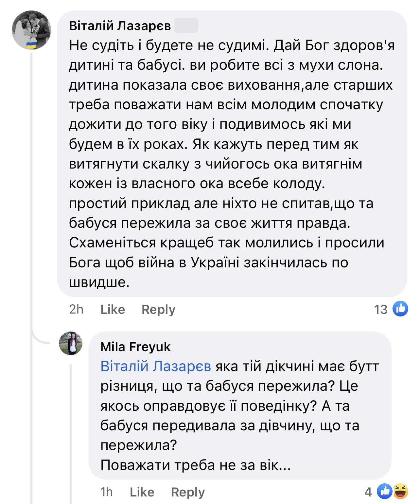
Task: Open Віталій Лазарєв's profile picture
Action: click(x=31, y=30)
